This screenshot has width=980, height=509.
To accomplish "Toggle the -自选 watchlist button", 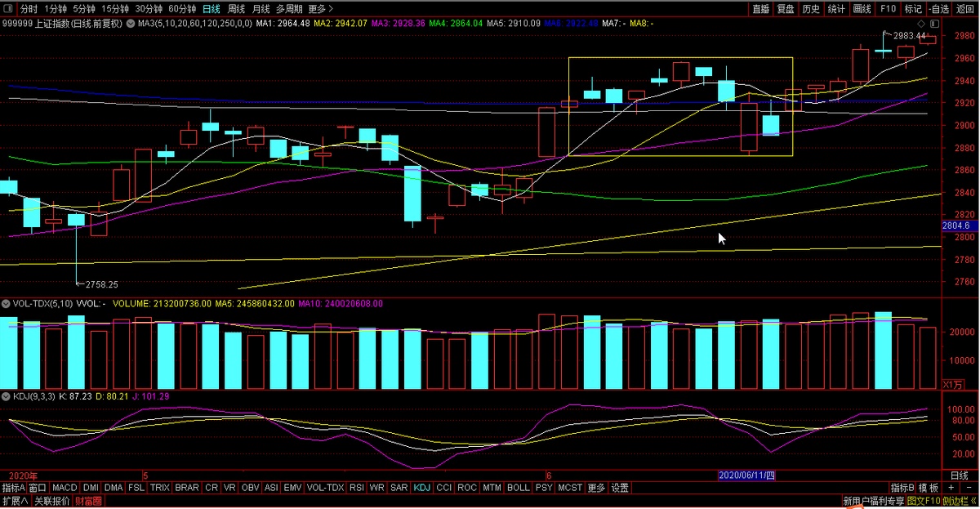I will point(939,9).
